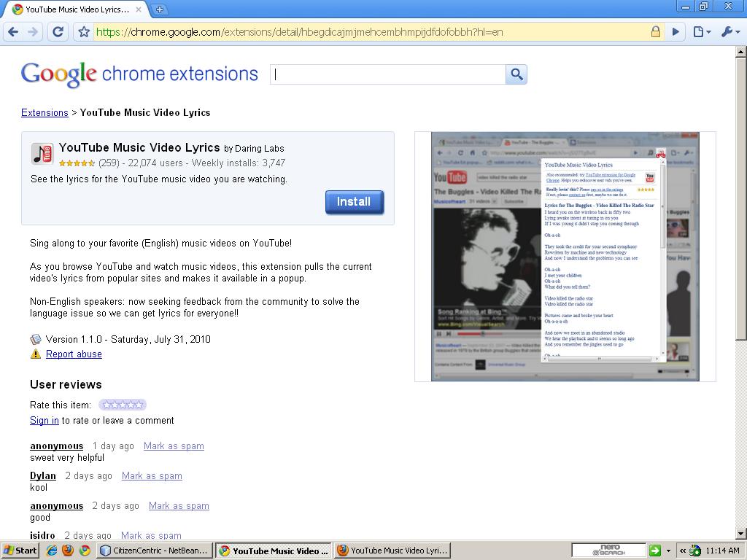The width and height of the screenshot is (747, 560).
Task: Rate this item using the stars
Action: (123, 405)
